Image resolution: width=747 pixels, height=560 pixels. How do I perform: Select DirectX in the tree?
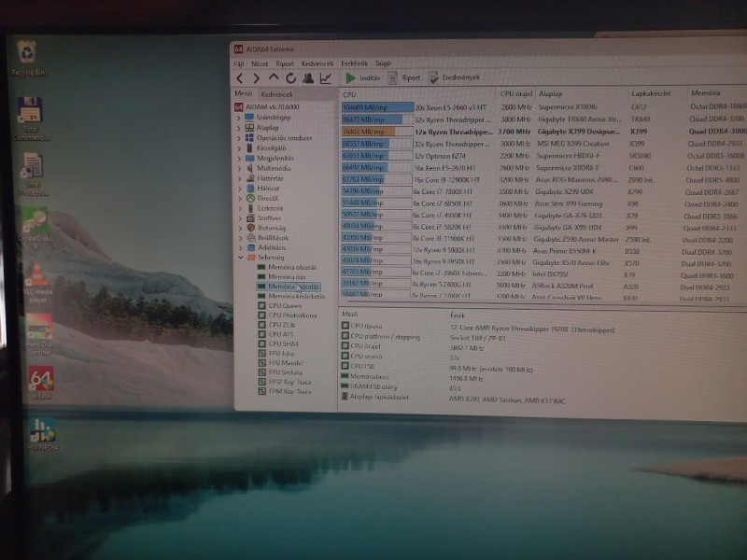(262, 198)
